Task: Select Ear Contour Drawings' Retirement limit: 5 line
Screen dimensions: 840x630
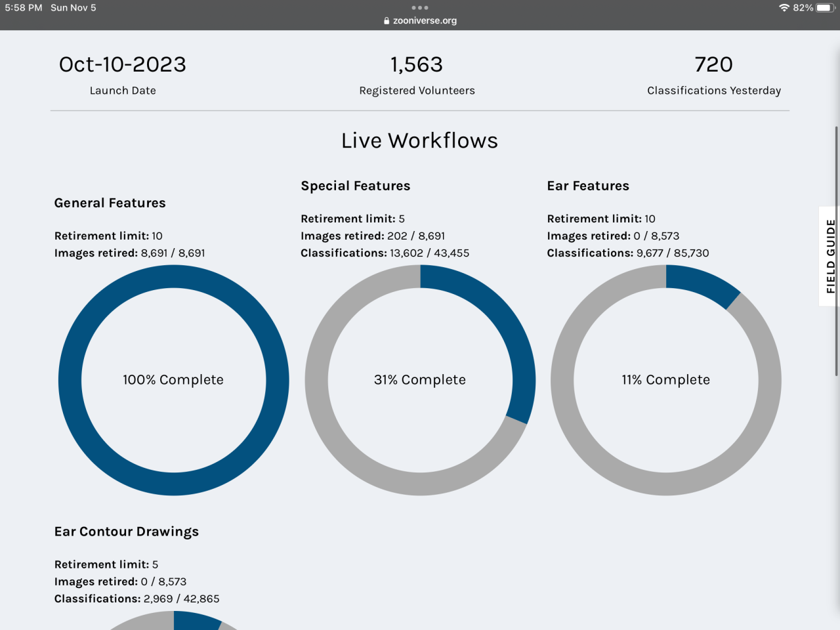Action: (x=106, y=564)
